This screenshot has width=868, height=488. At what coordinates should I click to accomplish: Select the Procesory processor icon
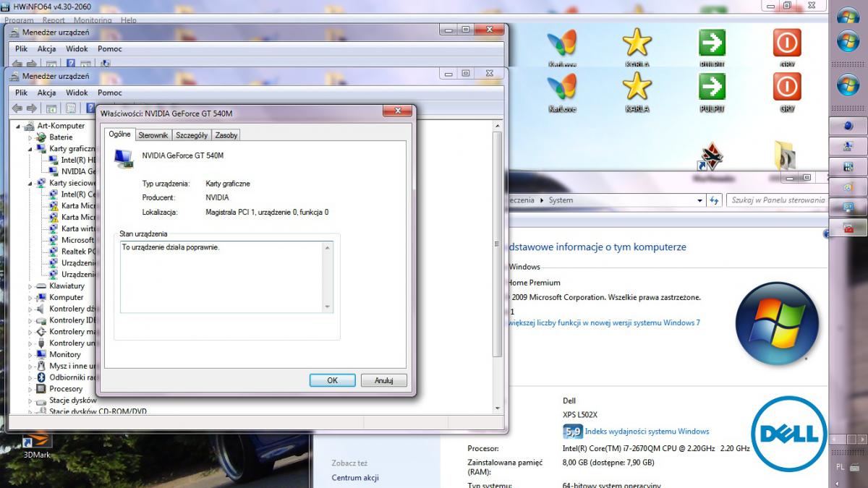[41, 389]
